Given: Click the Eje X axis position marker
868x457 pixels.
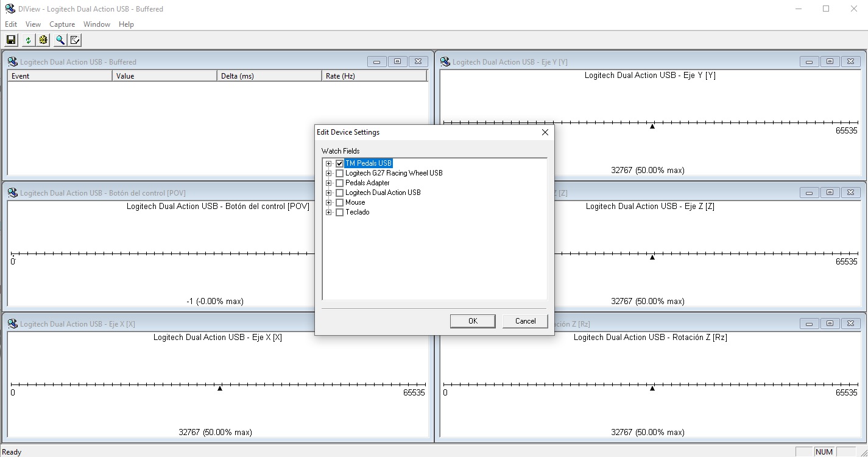Looking at the screenshot, I should pyautogui.click(x=220, y=388).
